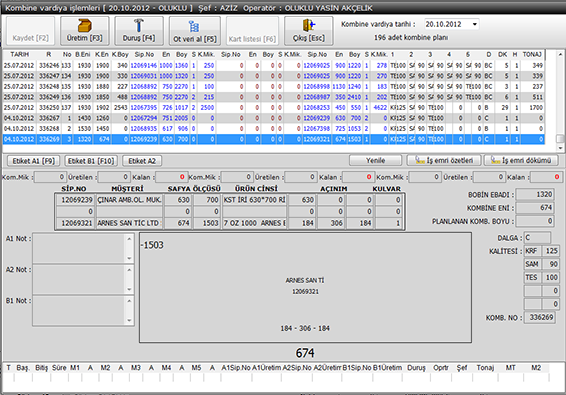Click product cell KST İRİ 630*700
Screen dimensions: 566x395
point(254,200)
